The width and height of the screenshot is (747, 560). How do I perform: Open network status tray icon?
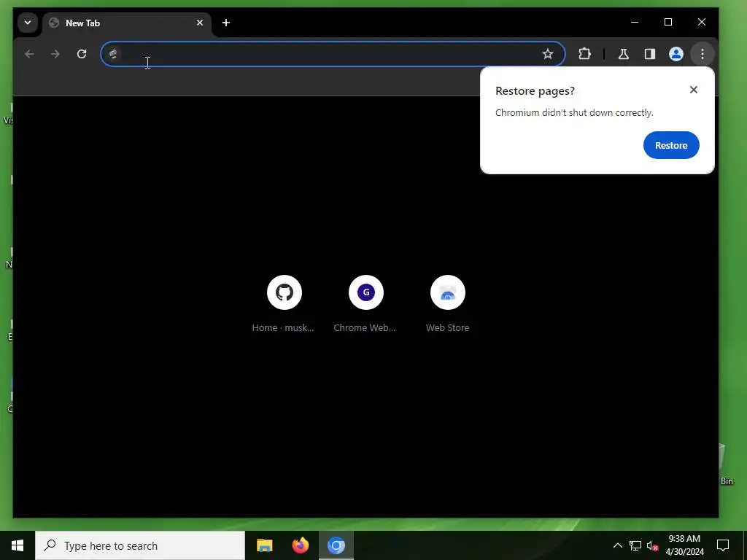[x=635, y=545]
